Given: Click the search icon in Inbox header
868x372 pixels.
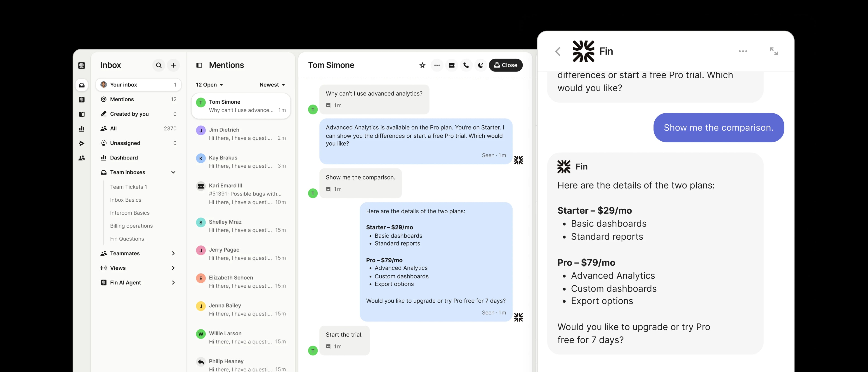Looking at the screenshot, I should coord(159,65).
